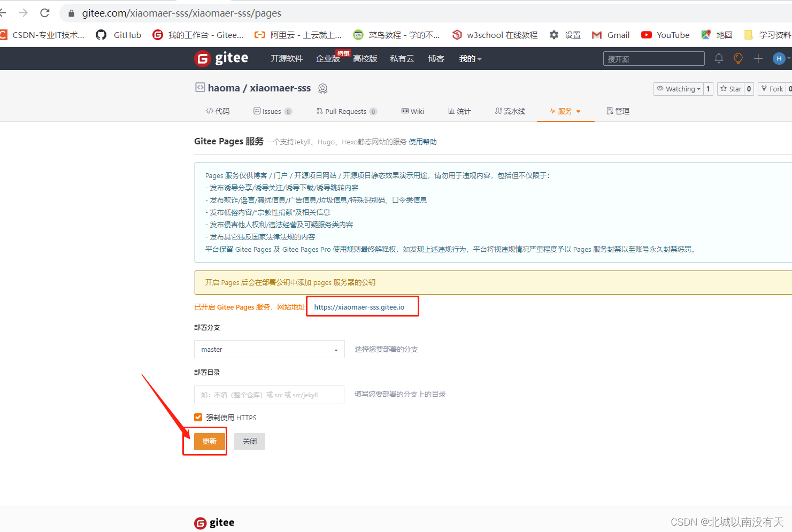Toggle the 强制使用 HTTPS checkbox
The height and width of the screenshot is (532, 792).
coord(198,418)
